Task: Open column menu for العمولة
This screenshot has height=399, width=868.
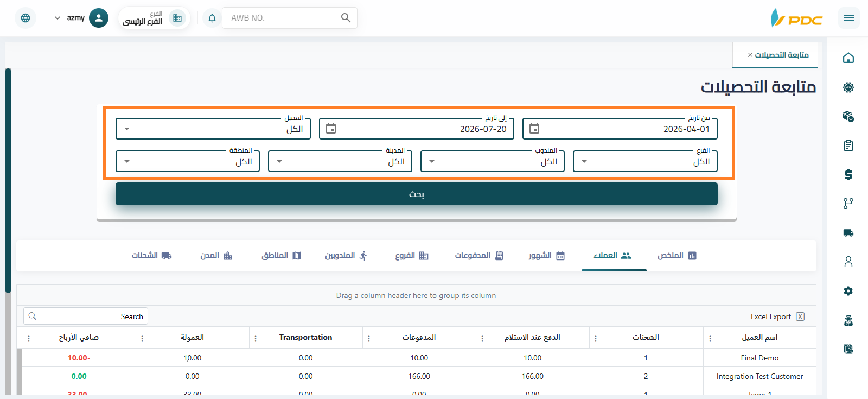Action: tap(142, 338)
